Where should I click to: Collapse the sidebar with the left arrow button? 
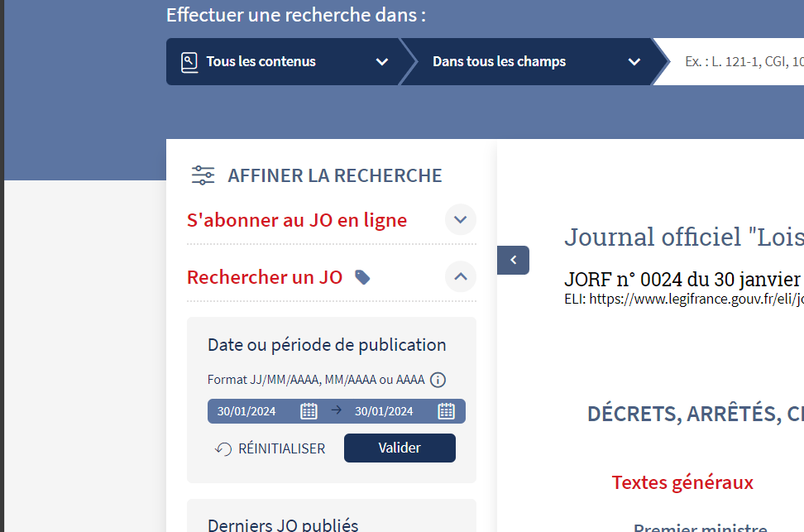click(x=513, y=260)
